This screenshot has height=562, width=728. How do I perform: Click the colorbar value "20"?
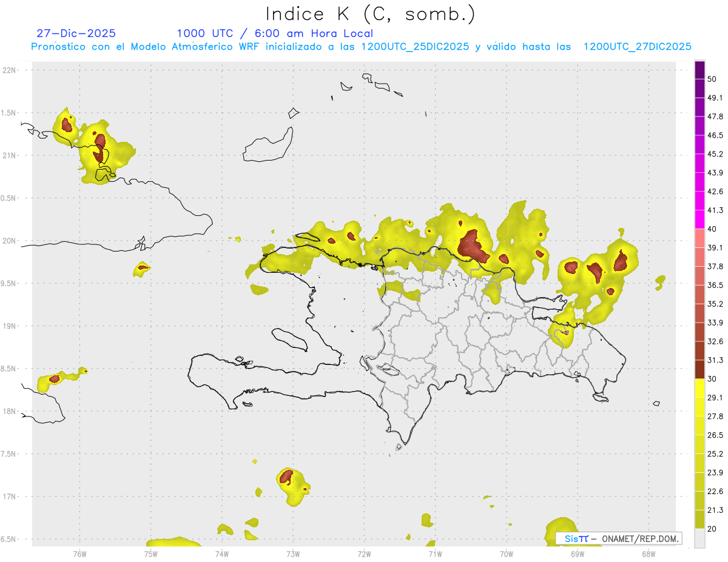tap(712, 529)
